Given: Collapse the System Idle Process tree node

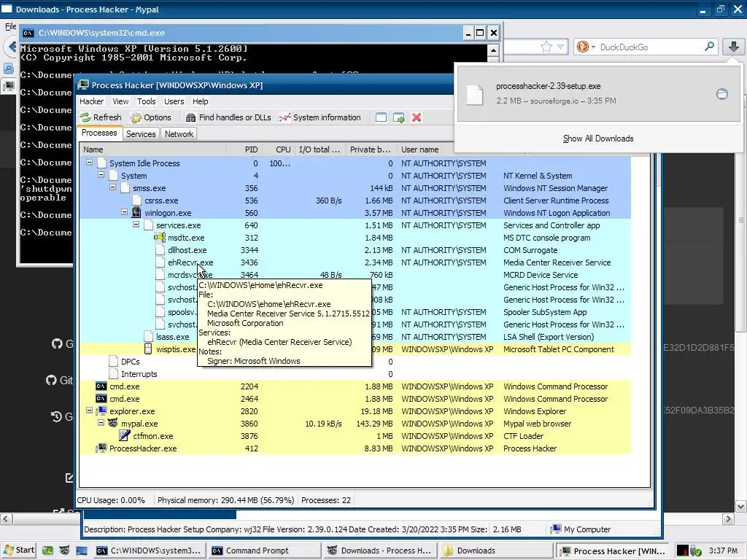Looking at the screenshot, I should click(x=90, y=163).
